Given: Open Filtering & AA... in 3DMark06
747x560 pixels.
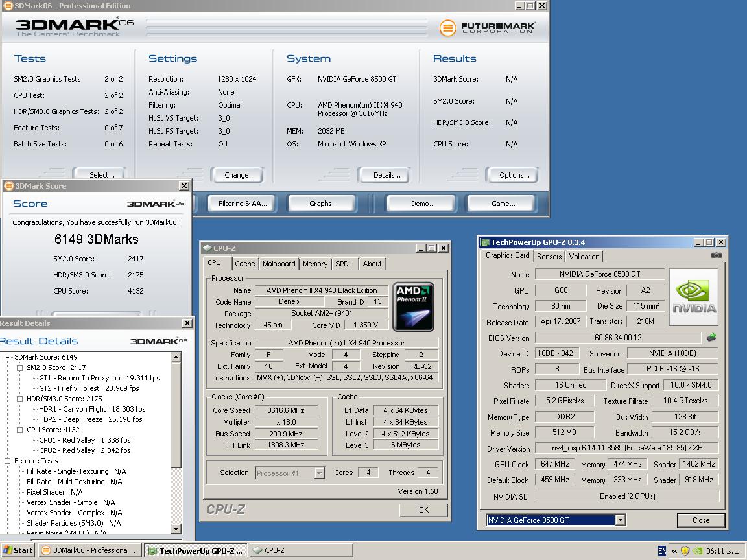Looking at the screenshot, I should [x=242, y=204].
